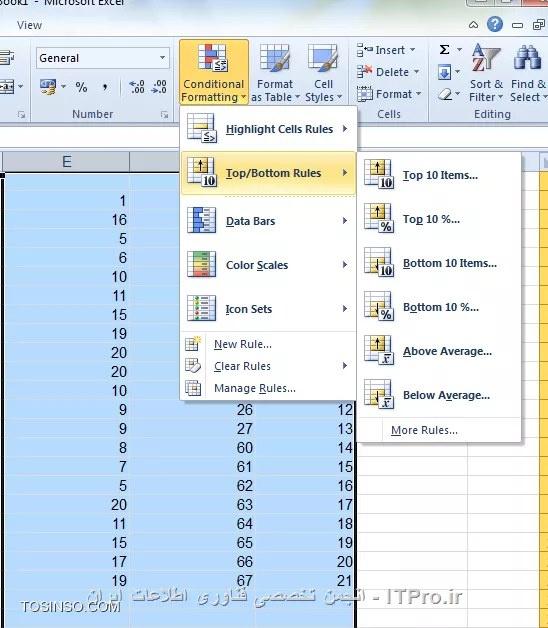The width and height of the screenshot is (548, 628).
Task: Open Cell Styles gallery
Action: tap(323, 72)
